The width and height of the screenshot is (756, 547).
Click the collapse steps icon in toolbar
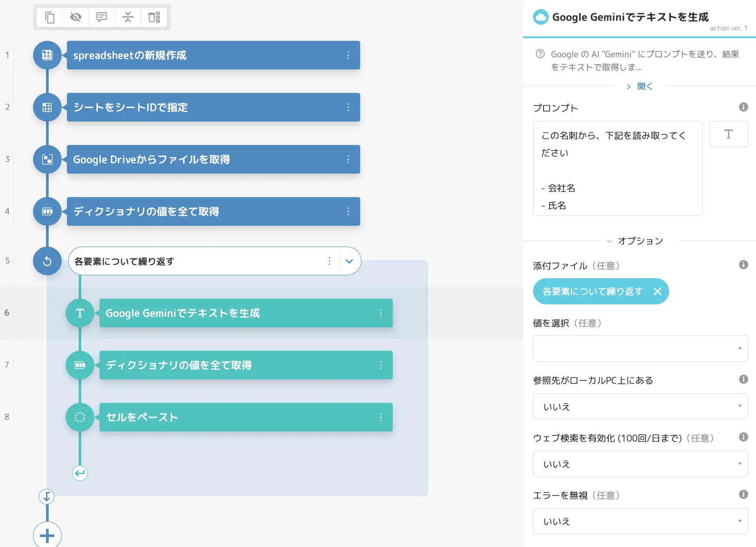[128, 17]
